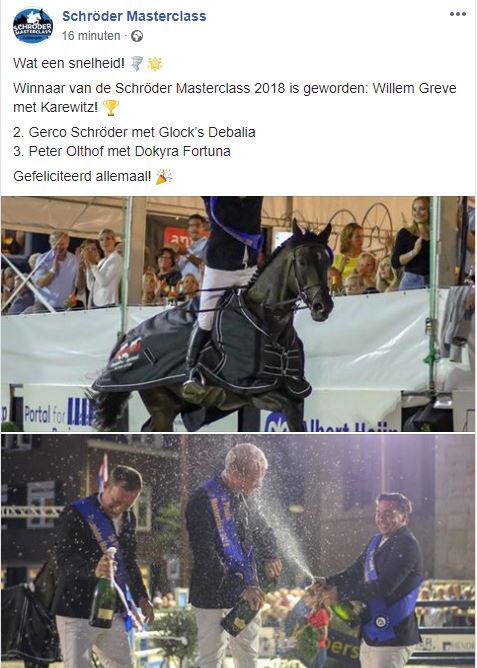Click the glowing star emoji
Viewport: 477px width, 668px height.
pos(155,63)
